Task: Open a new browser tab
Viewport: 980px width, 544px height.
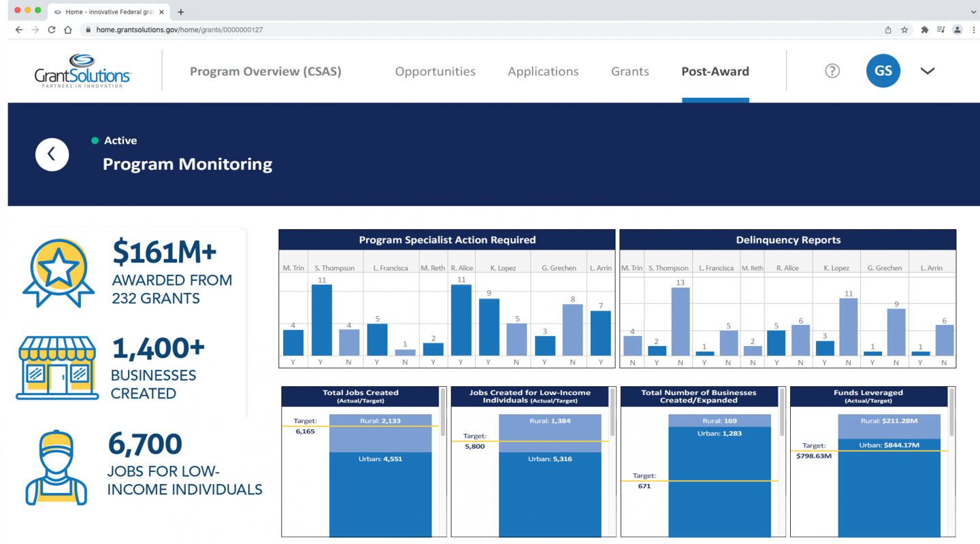Action: pos(181,12)
